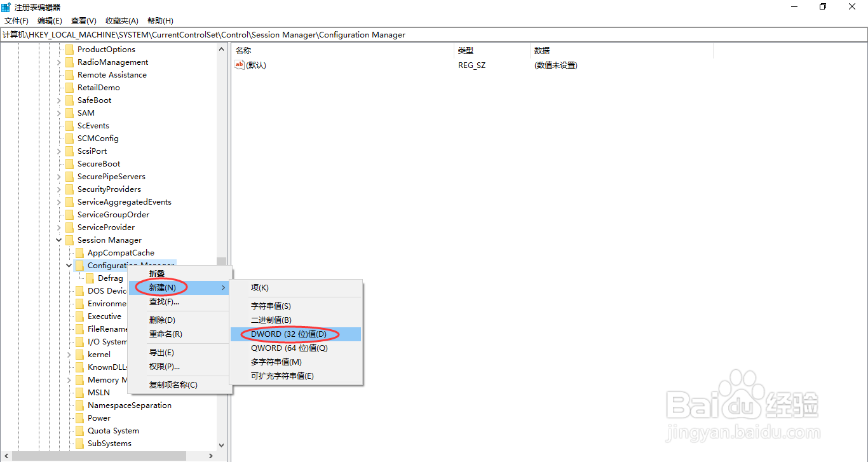The width and height of the screenshot is (868, 462).
Task: Click the Power key folder icon
Action: coord(81,418)
